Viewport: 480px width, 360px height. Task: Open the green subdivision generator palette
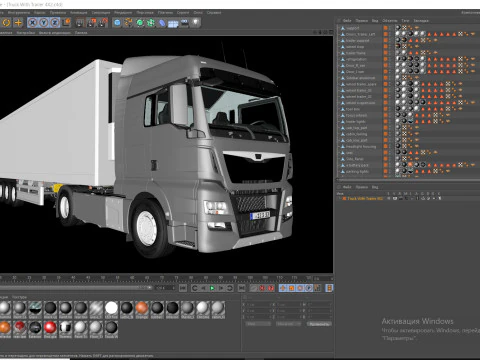tap(140, 23)
